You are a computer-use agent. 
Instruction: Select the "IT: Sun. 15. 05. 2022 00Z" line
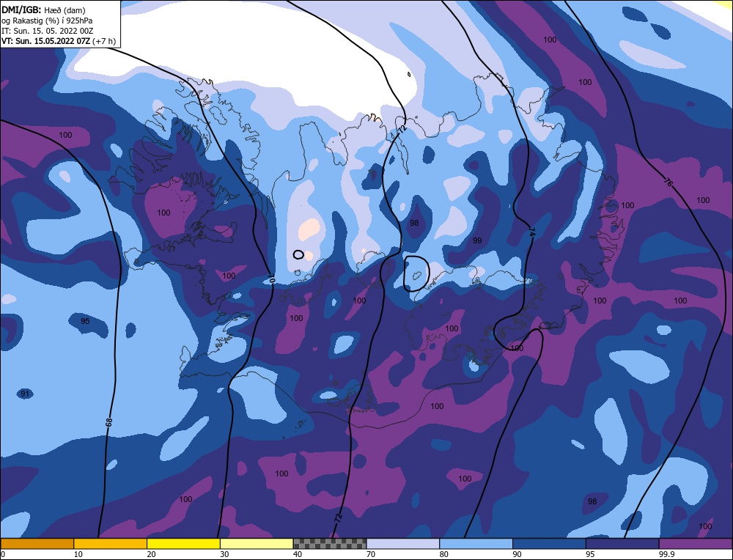point(47,31)
